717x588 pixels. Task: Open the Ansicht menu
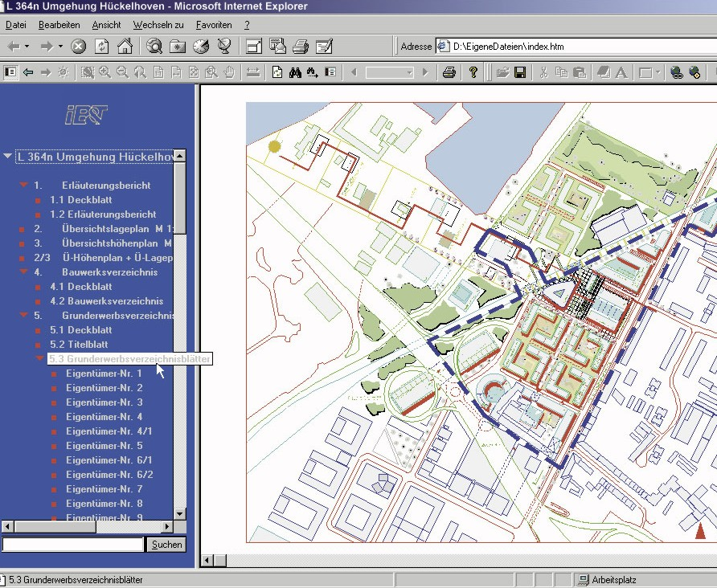tap(106, 25)
